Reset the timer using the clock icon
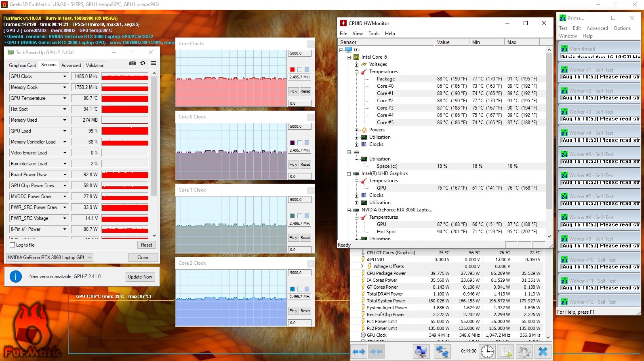The width and height of the screenshot is (644, 361). coord(487,352)
